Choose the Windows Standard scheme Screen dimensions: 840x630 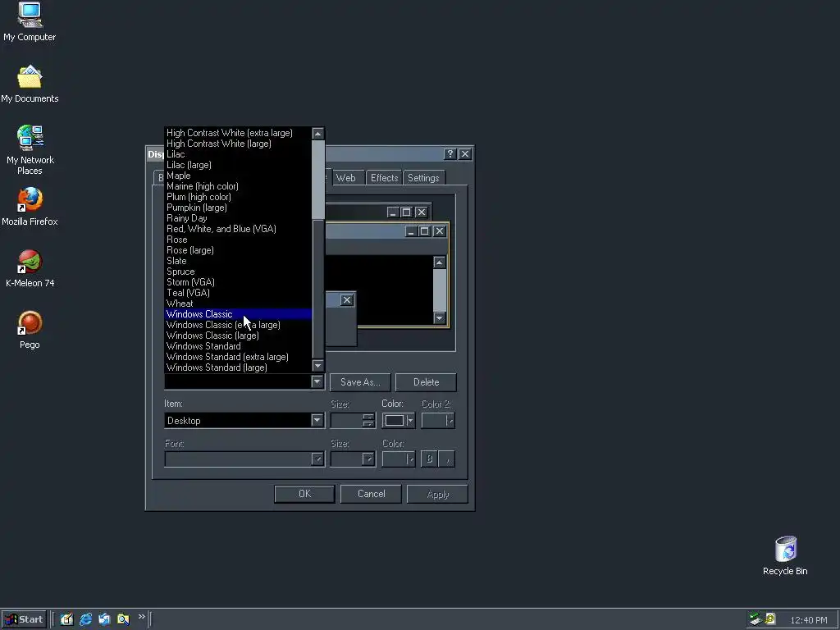238,346
